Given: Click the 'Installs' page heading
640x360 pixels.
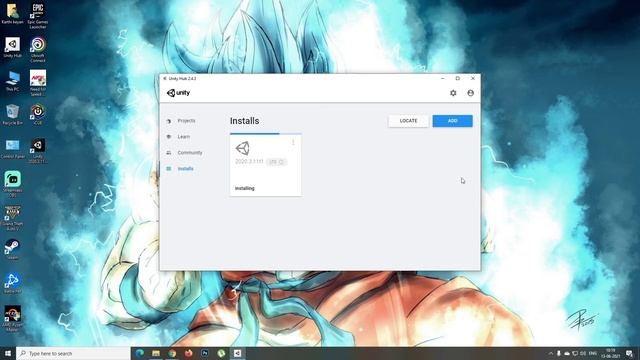Looking at the screenshot, I should click(x=244, y=121).
